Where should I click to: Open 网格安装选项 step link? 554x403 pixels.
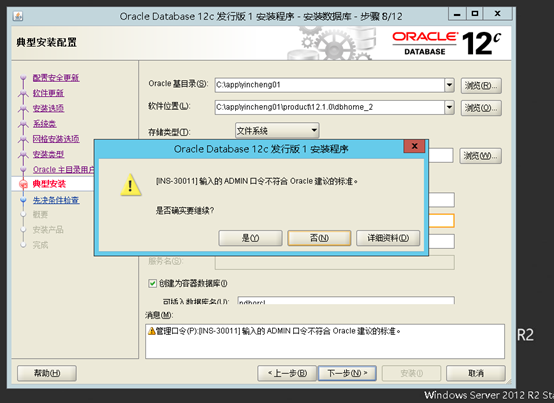pos(56,139)
